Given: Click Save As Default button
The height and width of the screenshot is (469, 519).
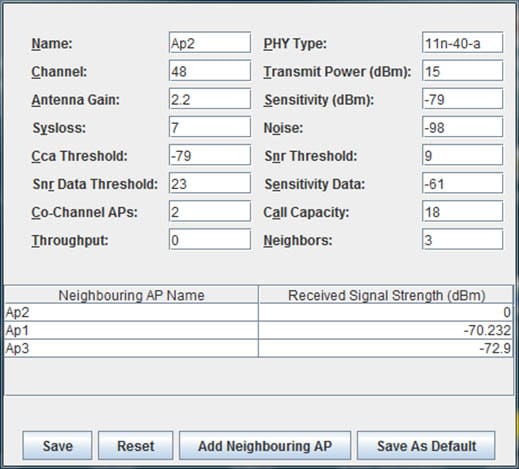Looking at the screenshot, I should point(426,446).
